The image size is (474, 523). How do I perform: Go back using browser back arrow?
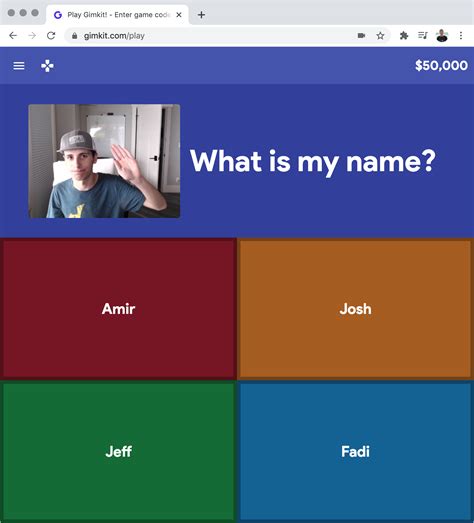coord(13,35)
